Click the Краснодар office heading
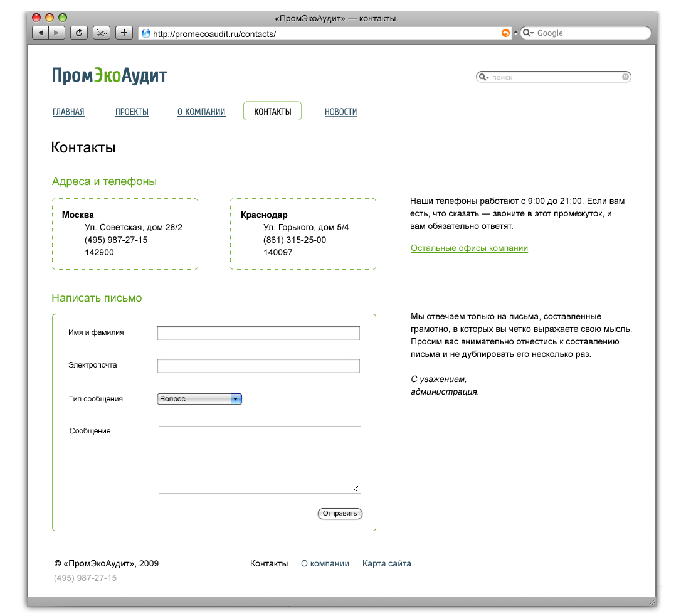Image resolution: width=686 pixels, height=616 pixels. (264, 215)
